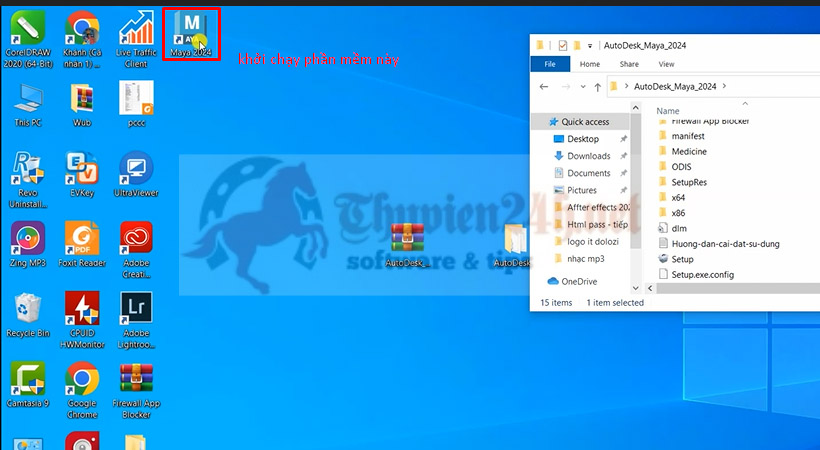Switch to the View ribbon tab
Screen dimensions: 820x450
pos(666,64)
